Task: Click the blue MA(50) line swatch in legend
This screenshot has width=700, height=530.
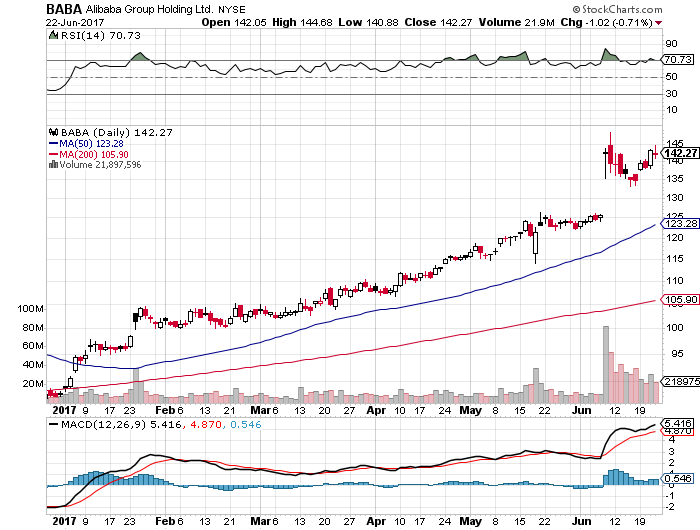Action: click(x=53, y=142)
